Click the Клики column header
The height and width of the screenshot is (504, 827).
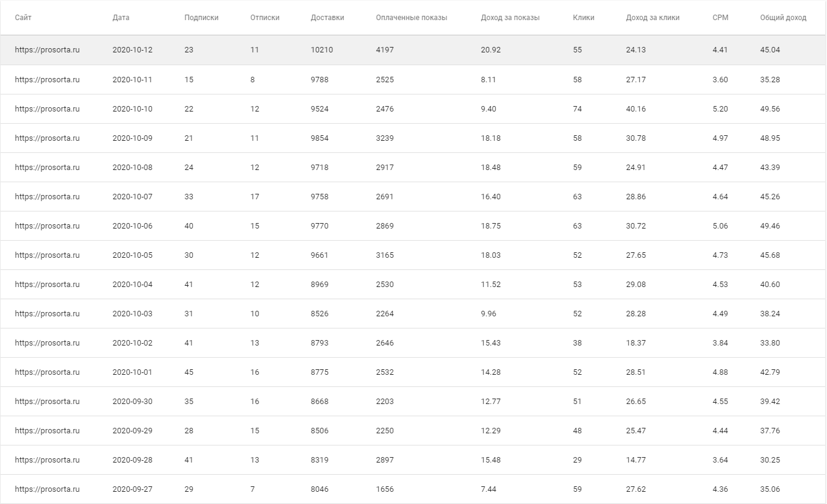[584, 18]
